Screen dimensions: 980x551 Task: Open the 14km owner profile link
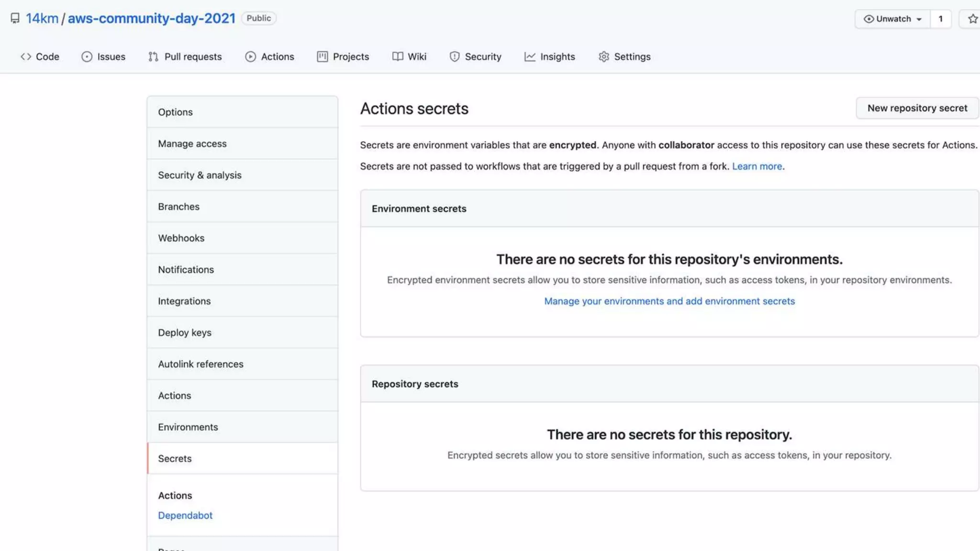(42, 18)
